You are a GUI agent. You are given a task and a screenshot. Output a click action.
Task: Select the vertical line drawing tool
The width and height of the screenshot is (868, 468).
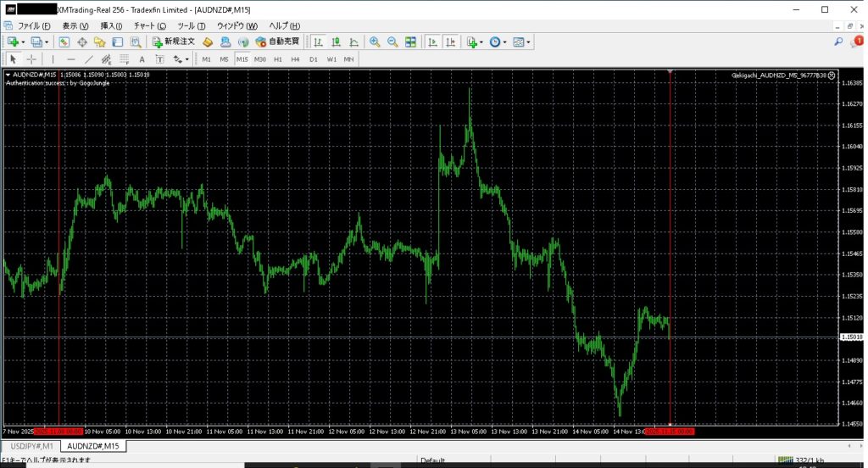tap(53, 59)
